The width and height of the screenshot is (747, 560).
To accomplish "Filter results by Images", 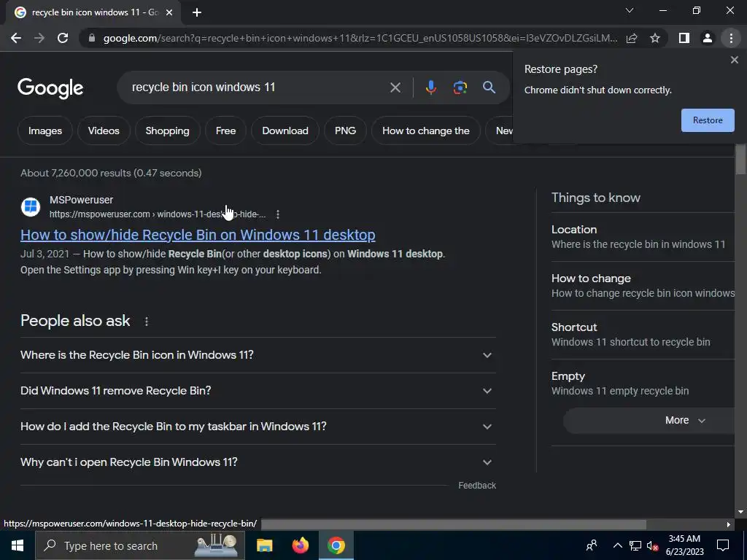I will (x=45, y=131).
